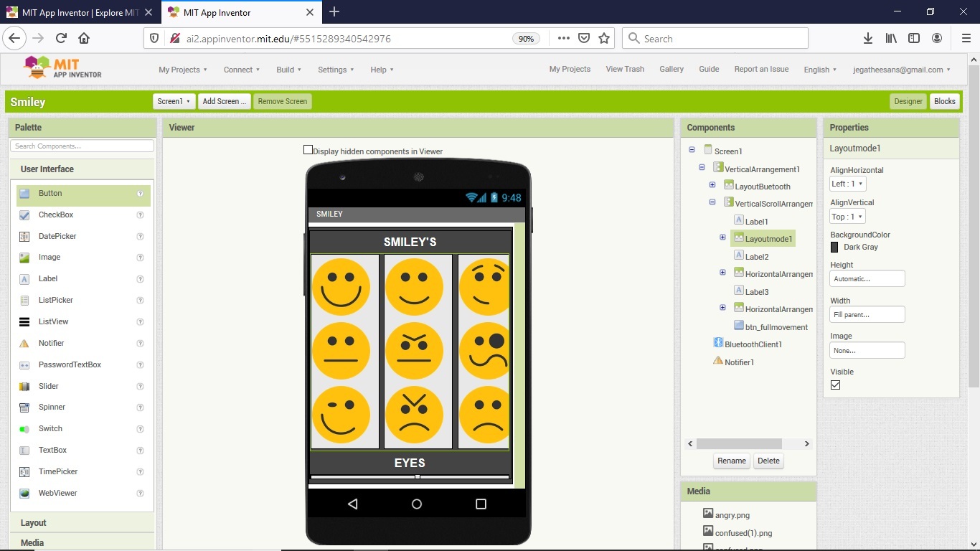980x551 pixels.
Task: Expand the Layoutmode1 tree node
Action: click(722, 237)
